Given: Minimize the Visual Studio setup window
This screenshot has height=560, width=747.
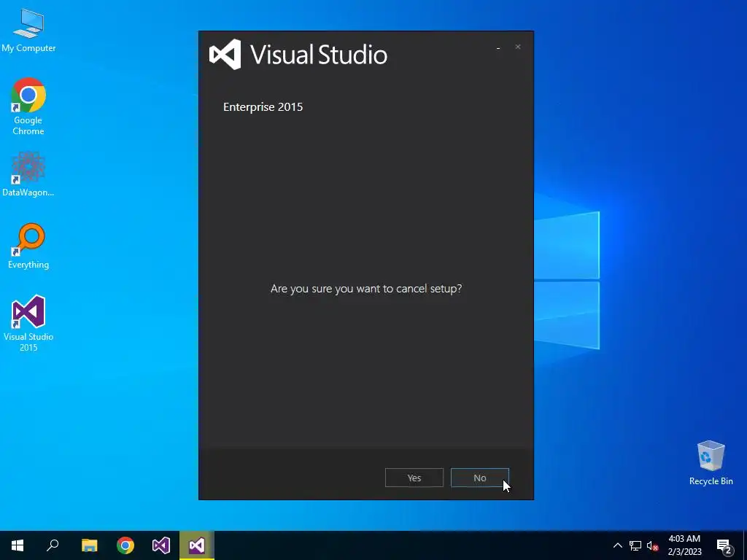Looking at the screenshot, I should (498, 47).
